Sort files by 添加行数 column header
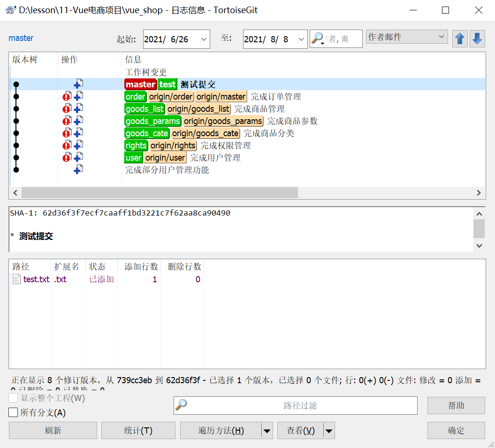This screenshot has width=495, height=448. 139,267
